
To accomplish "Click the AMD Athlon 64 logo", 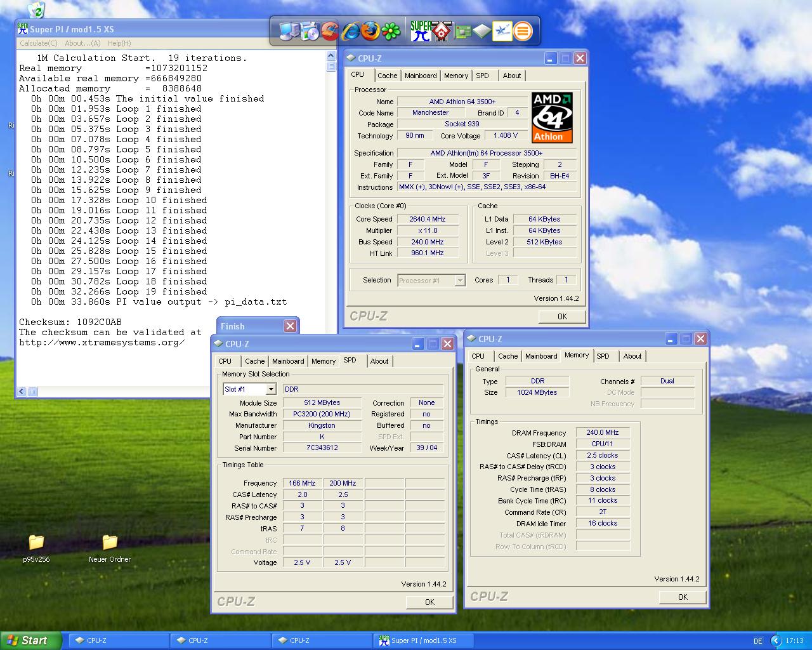I will (552, 117).
